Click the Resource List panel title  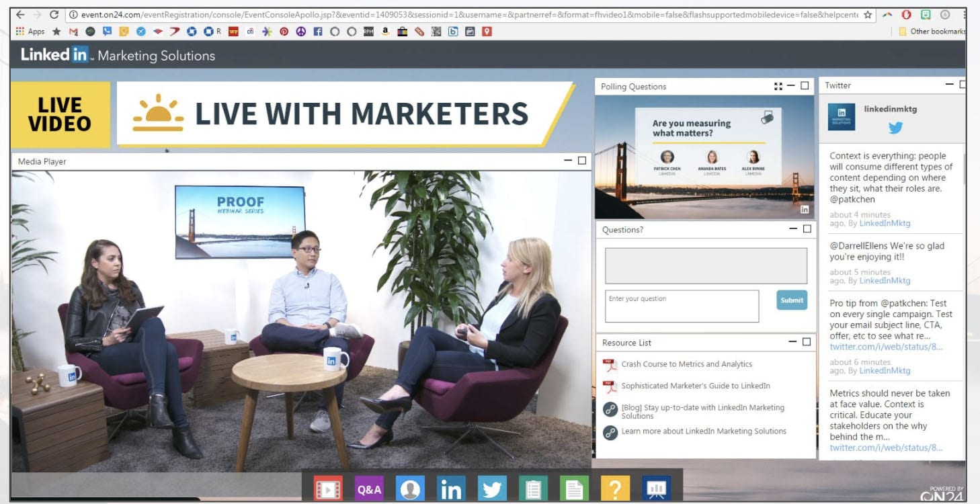tap(626, 343)
